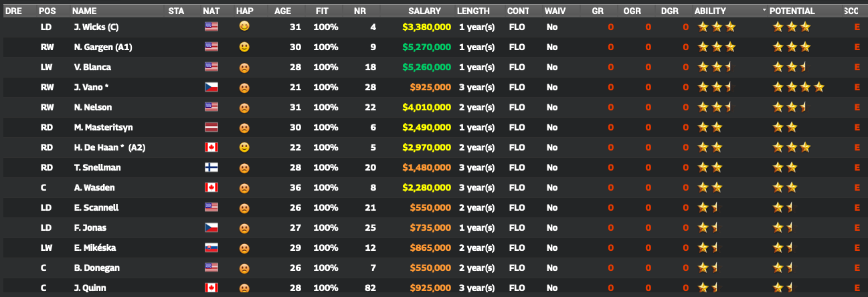The width and height of the screenshot is (868, 297).
Task: Click the happiness face for H. De Haan
Action: pyautogui.click(x=244, y=148)
